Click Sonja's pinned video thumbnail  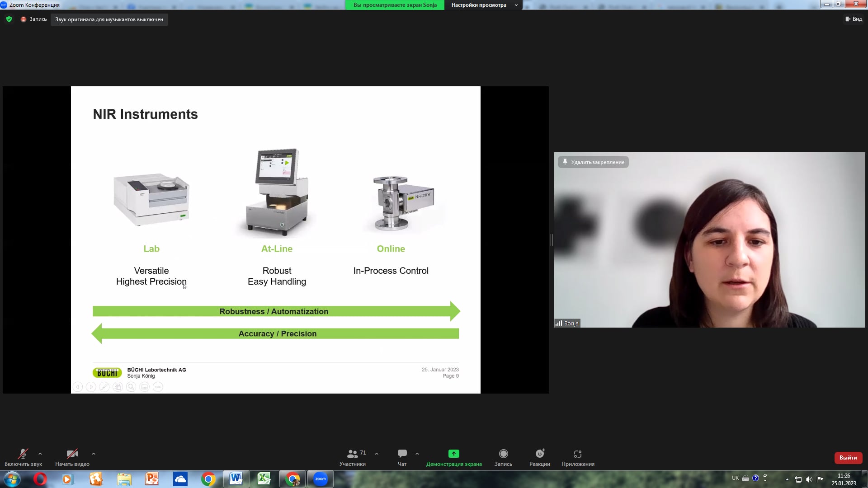point(709,240)
